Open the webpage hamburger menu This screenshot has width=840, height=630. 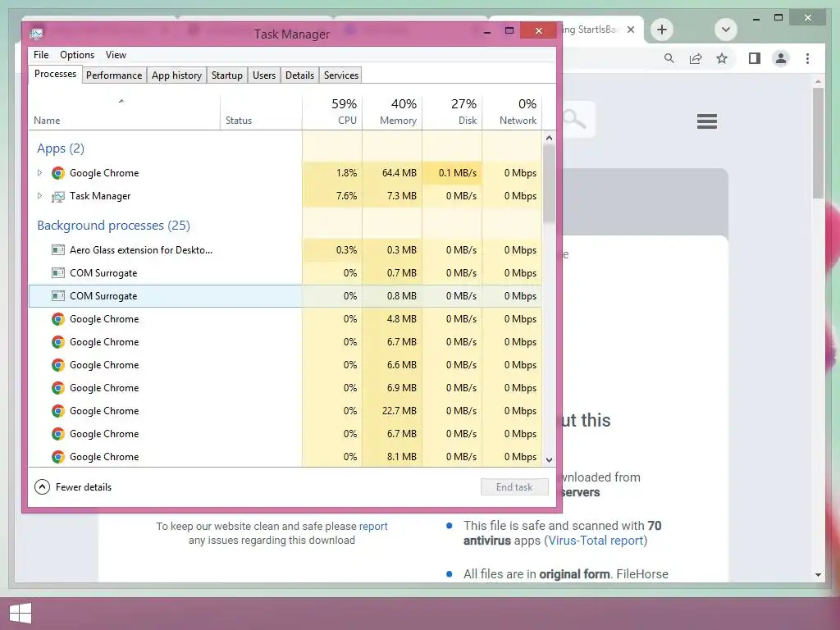coord(707,121)
